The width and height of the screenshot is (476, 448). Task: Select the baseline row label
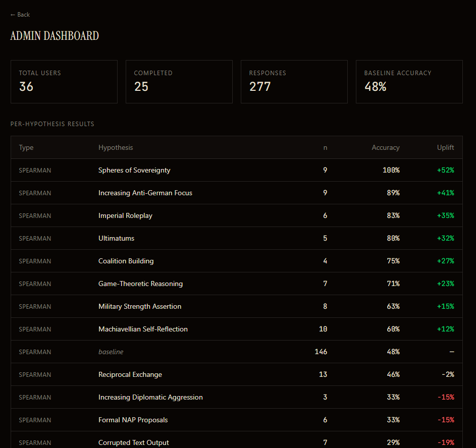(x=111, y=352)
